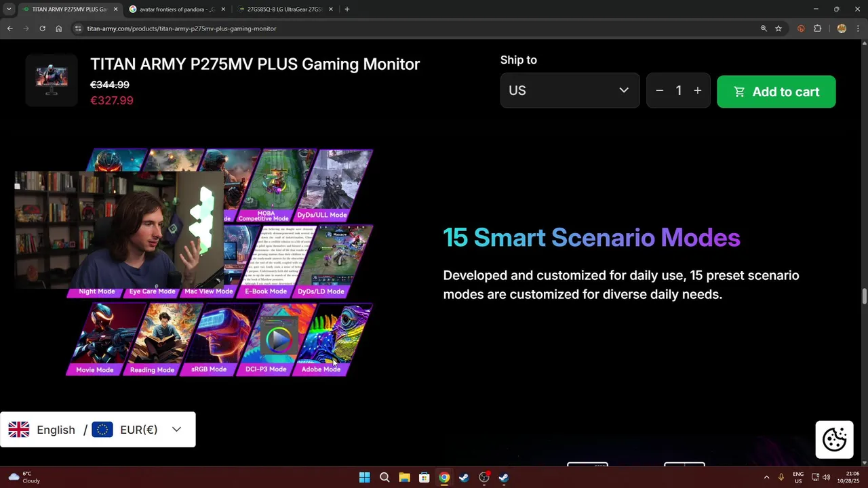
Task: Open the browser extensions puzzle icon
Action: [817, 28]
